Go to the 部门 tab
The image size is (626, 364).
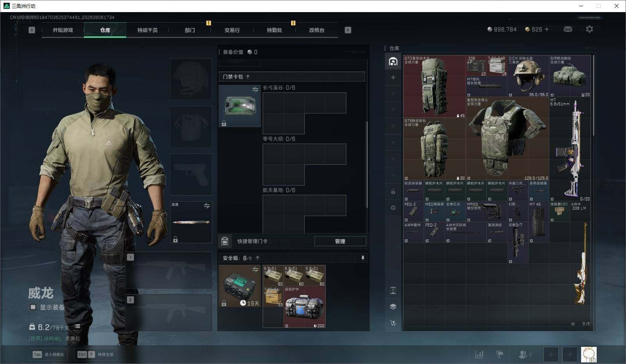[x=190, y=30]
